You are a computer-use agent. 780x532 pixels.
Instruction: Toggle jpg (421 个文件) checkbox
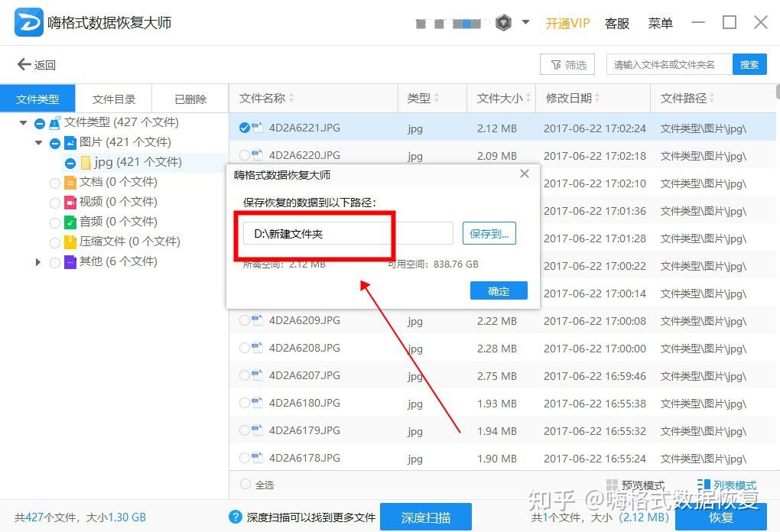tap(70, 164)
